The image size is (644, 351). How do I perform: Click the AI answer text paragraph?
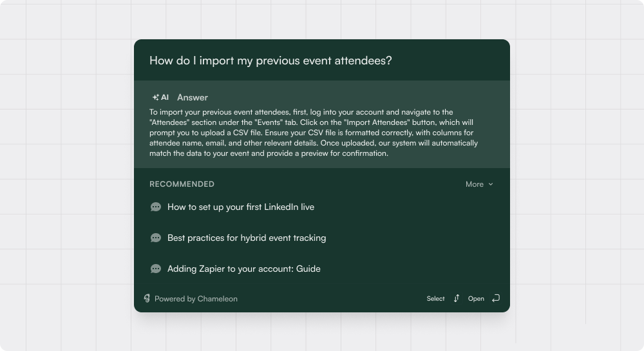tap(314, 133)
